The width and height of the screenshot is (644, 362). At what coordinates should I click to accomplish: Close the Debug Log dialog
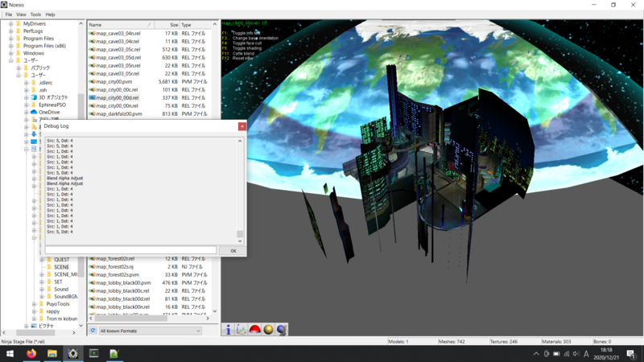coord(242,126)
